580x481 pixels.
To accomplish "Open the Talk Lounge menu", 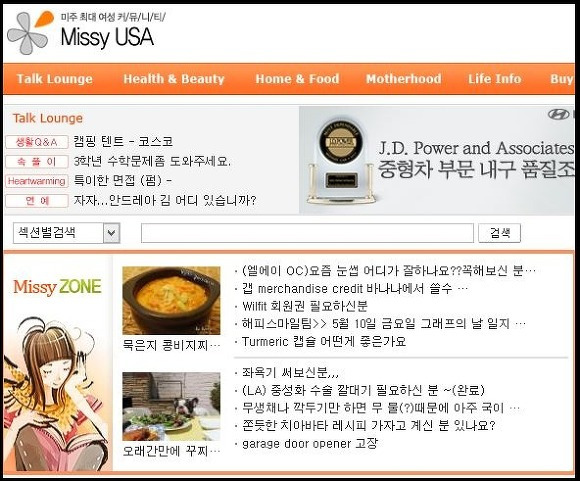I will (x=55, y=79).
